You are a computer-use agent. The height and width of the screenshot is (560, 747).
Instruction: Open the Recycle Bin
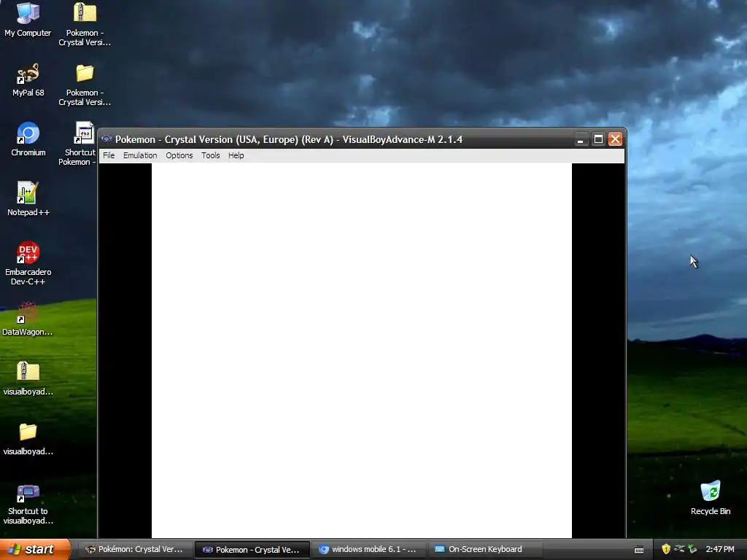[711, 498]
